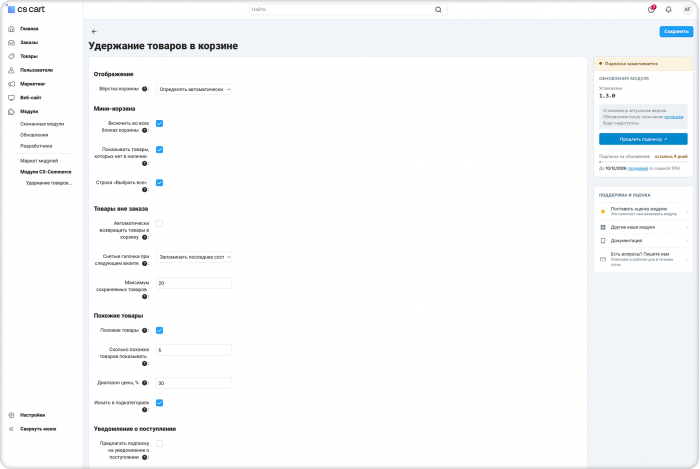This screenshot has height=469, width=700.
Task: Show help tooltip for Вёрстка корзины
Action: [x=145, y=89]
